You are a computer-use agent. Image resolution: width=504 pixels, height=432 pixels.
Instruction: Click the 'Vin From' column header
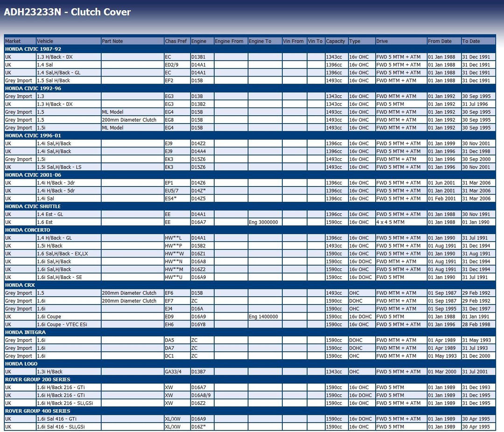coord(294,41)
